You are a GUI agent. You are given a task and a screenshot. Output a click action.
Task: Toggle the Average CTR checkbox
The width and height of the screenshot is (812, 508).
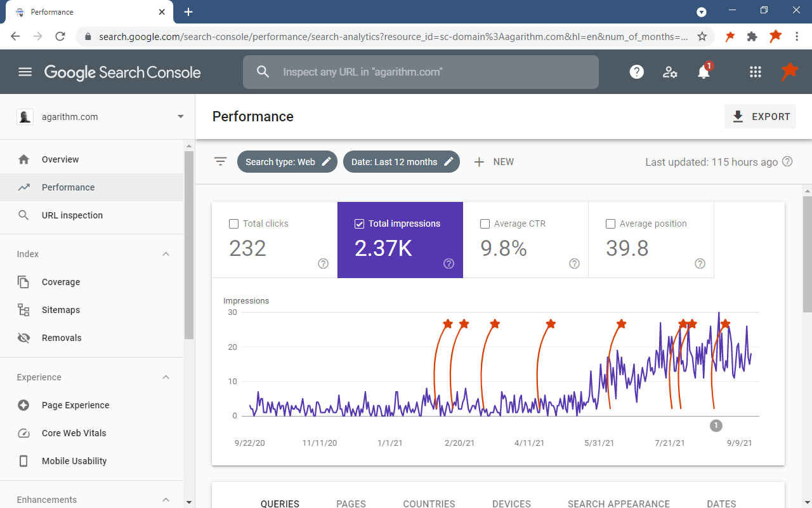[485, 224]
